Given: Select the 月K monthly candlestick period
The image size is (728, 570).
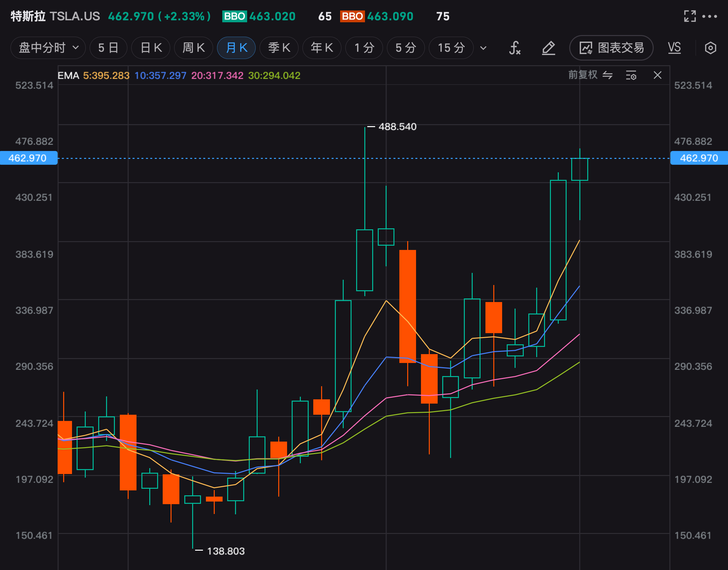Looking at the screenshot, I should [236, 48].
